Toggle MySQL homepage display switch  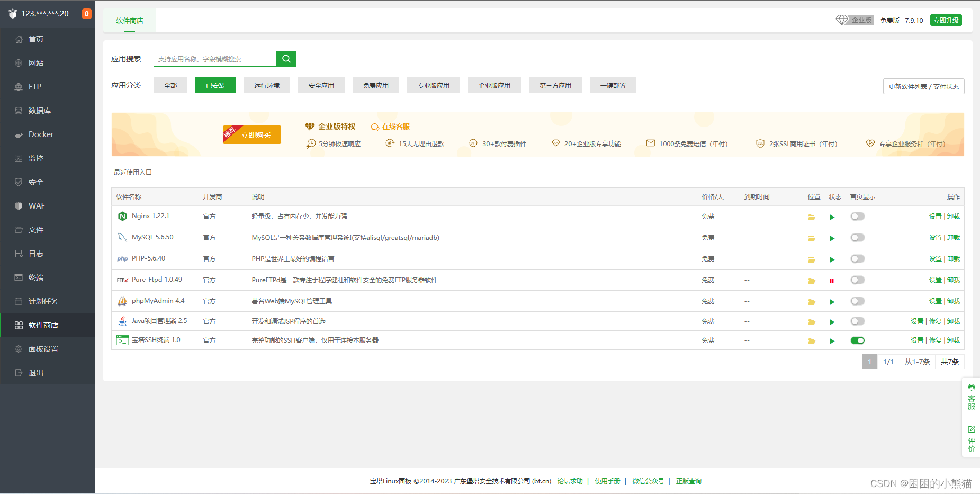857,237
